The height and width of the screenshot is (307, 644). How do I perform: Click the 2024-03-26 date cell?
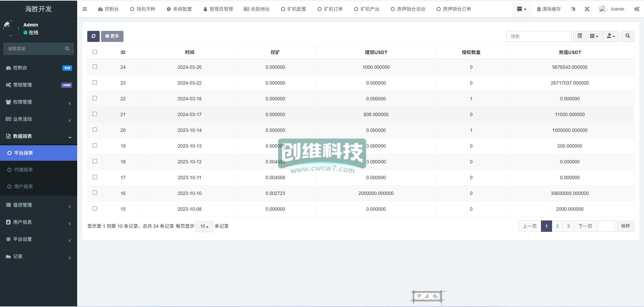(190, 67)
